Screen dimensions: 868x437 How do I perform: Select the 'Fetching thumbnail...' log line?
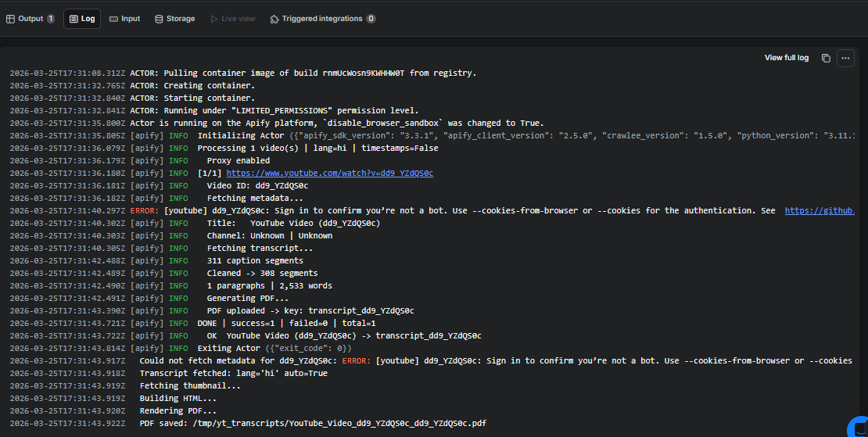click(x=125, y=386)
